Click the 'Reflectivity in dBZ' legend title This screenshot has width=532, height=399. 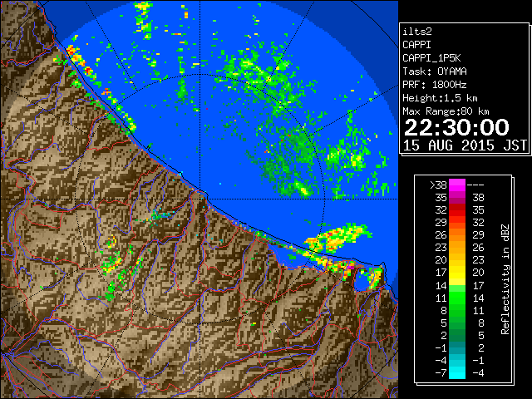click(x=505, y=279)
